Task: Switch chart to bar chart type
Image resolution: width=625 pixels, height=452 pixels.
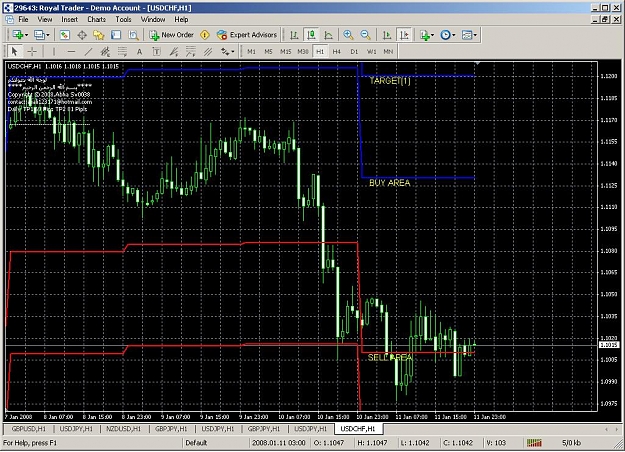Action: point(294,35)
